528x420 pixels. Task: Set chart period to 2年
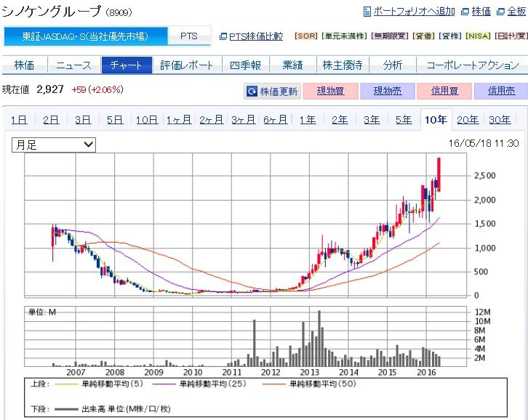340,120
